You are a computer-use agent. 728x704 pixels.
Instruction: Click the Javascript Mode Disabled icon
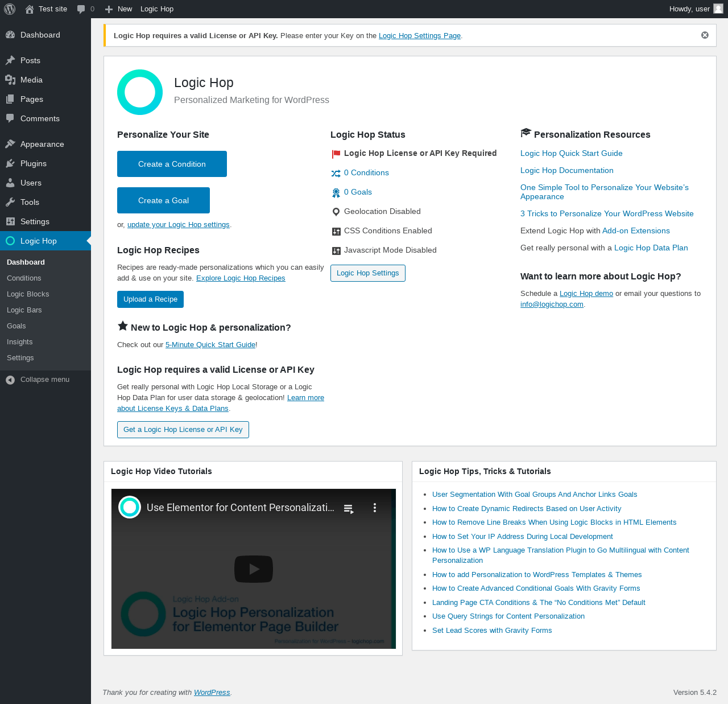click(336, 251)
